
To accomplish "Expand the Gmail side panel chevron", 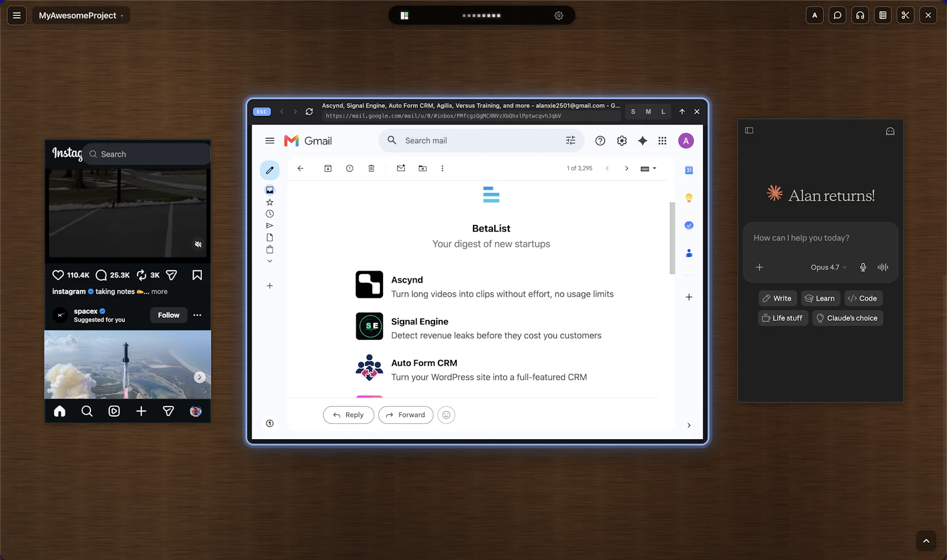I will [689, 425].
